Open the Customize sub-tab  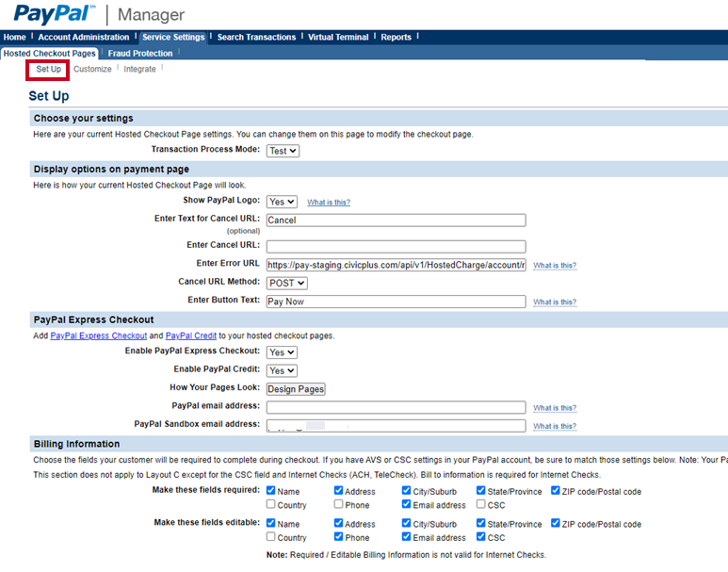pos(92,69)
